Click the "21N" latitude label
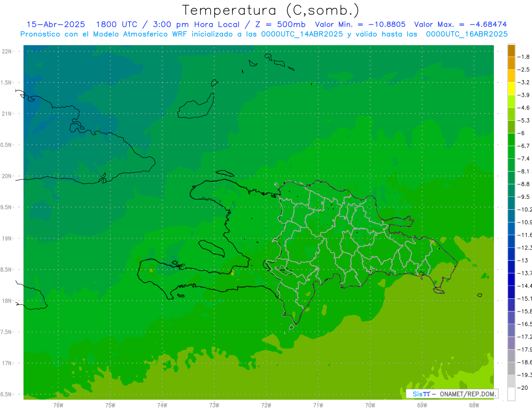Viewport: 532px width, 411px height. point(6,114)
